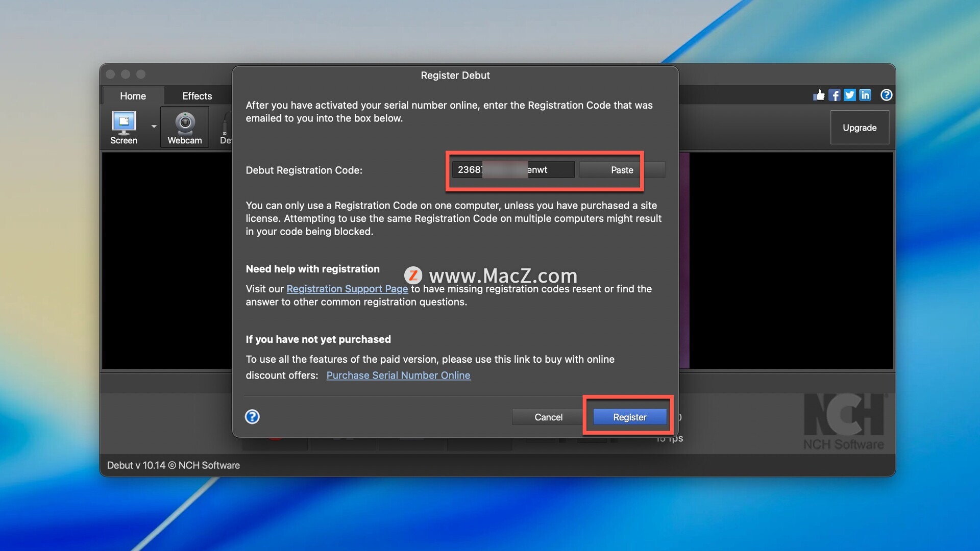Image resolution: width=980 pixels, height=551 pixels.
Task: Open the Screen dropdown arrow
Action: pos(154,127)
